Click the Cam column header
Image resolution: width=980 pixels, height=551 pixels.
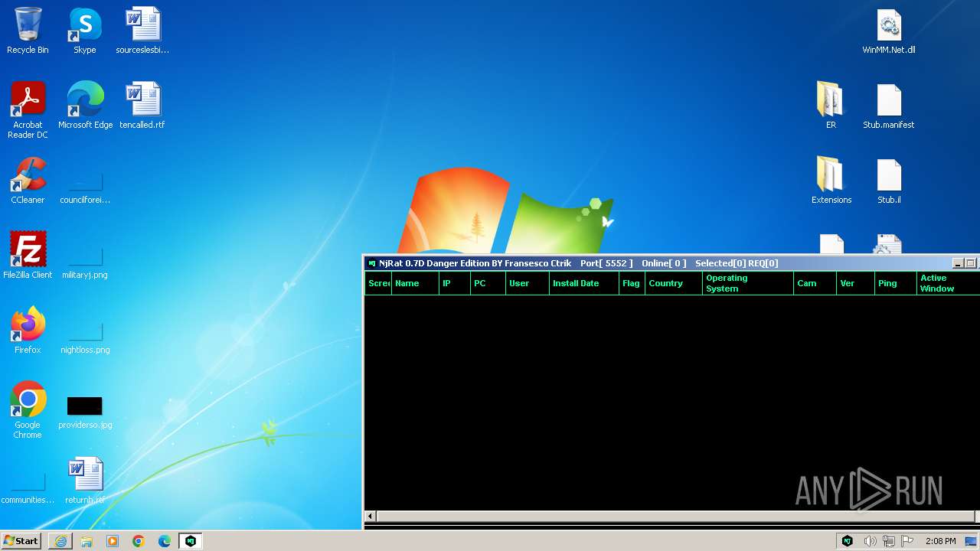pos(815,283)
